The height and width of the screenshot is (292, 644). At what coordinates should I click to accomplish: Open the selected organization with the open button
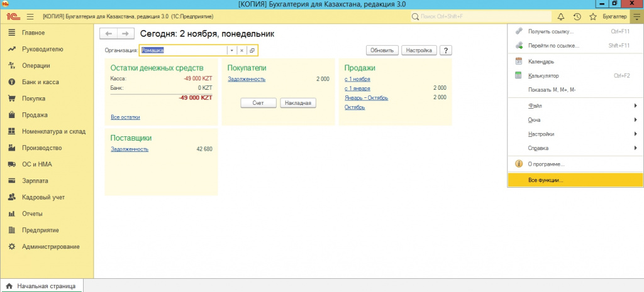(x=252, y=50)
